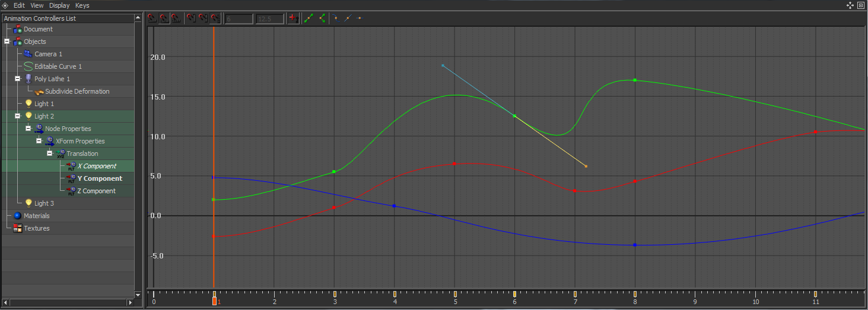868x310 pixels.
Task: Click the green diagonal aligned-tangent arrows icon
Action: [309, 18]
